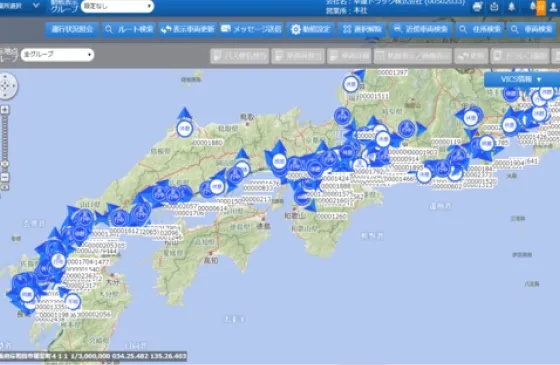The width and height of the screenshot is (560, 365).
Task: Click vehicle label 00000614
Action: pyautogui.click(x=212, y=208)
